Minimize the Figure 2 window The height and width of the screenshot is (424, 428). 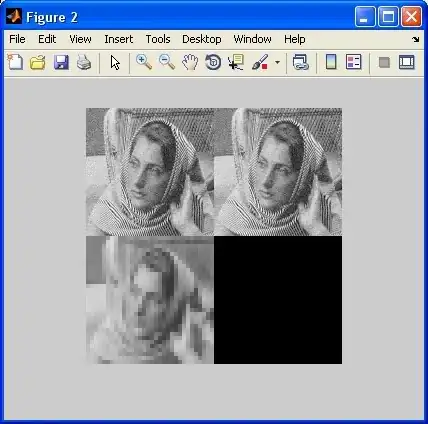365,17
